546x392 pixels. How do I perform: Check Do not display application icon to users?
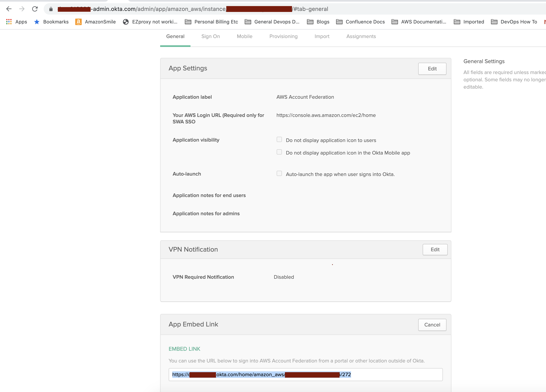tap(279, 140)
